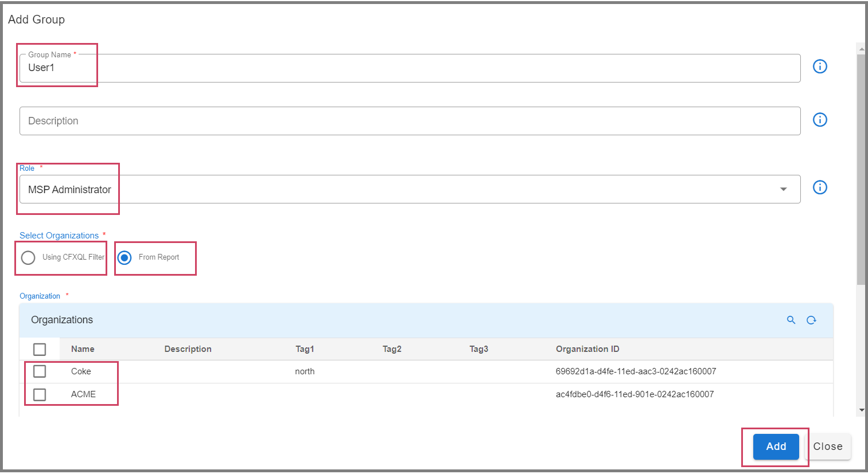
Task: Click the info icon beside the Role dropdown
Action: click(x=820, y=187)
